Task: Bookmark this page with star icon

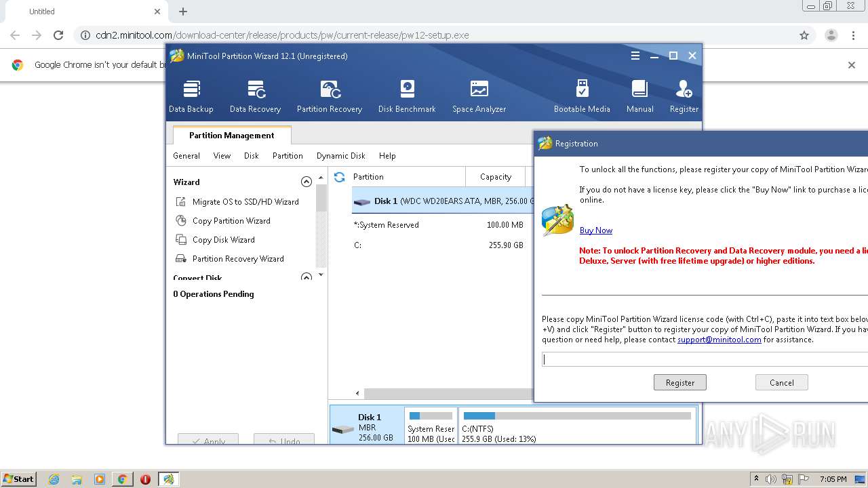Action: coord(804,35)
